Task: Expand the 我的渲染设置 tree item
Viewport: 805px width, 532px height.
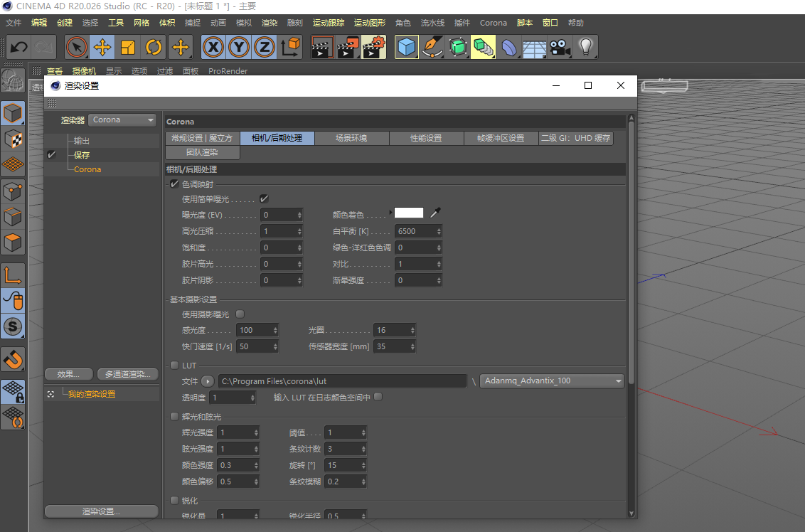Action: click(50, 394)
